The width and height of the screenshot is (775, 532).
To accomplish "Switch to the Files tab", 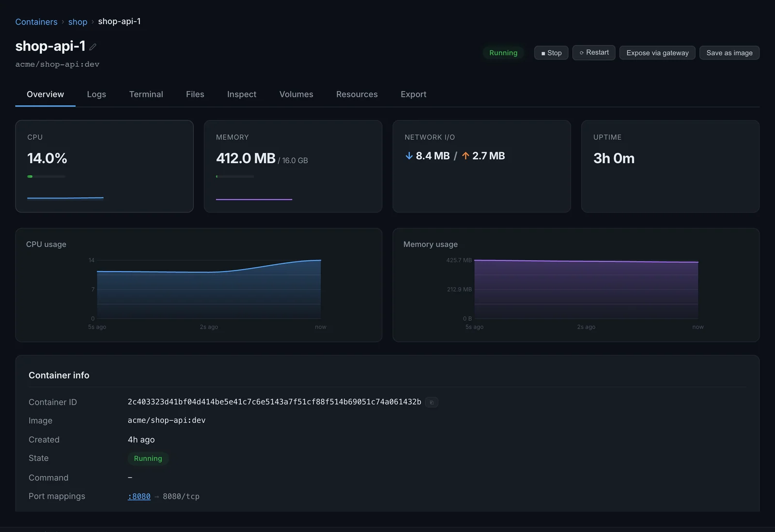I will click(x=195, y=94).
